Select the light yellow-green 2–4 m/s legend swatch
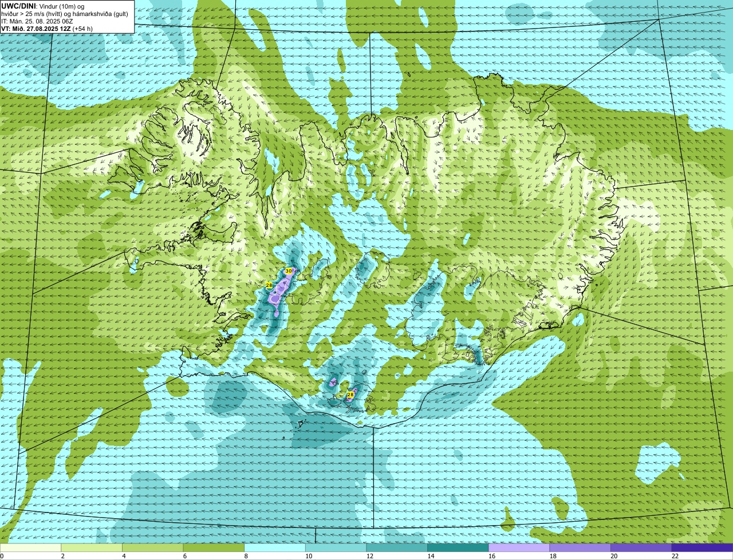The height and width of the screenshot is (560, 733). tap(92, 547)
